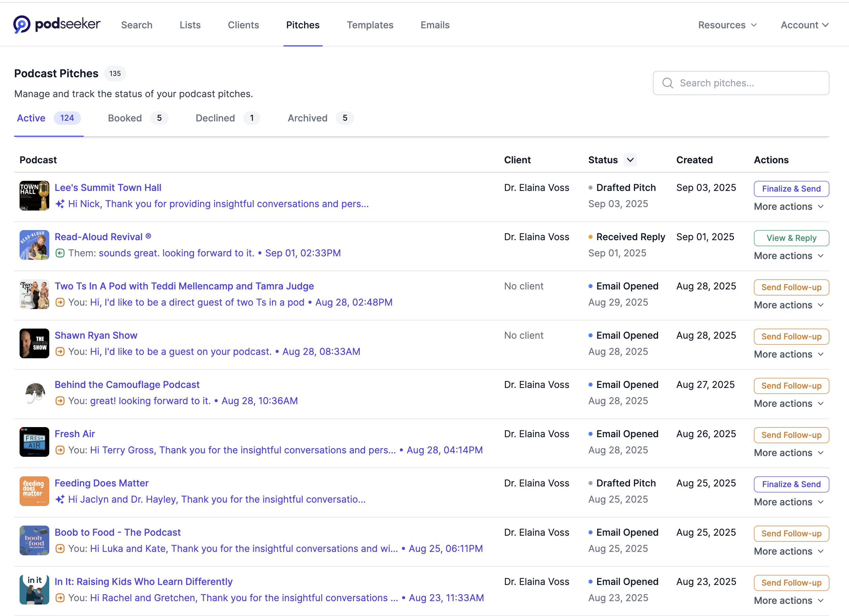This screenshot has width=849, height=616.
Task: Send Follow-up for Boob to Food
Action: click(x=791, y=534)
